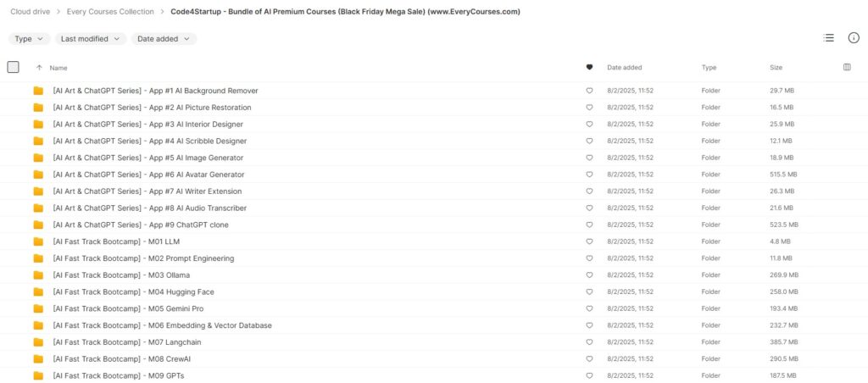Click folder icon for App #6 AI Avatar Generator
This screenshot has width=868, height=383.
[38, 175]
